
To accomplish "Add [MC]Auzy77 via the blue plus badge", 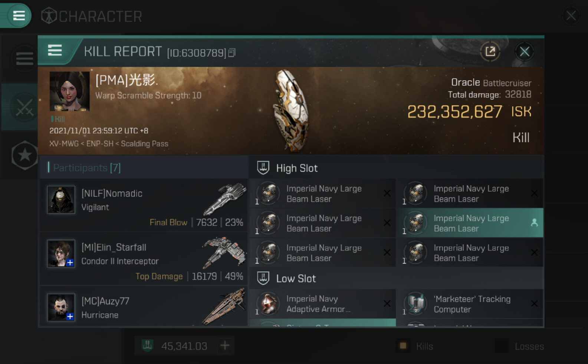I will click(70, 317).
